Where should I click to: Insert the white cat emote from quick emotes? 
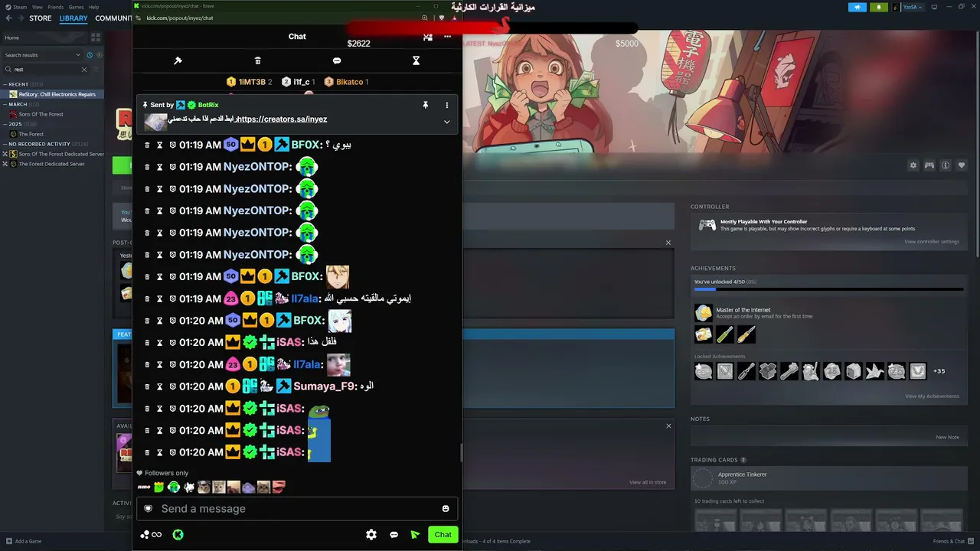point(189,487)
